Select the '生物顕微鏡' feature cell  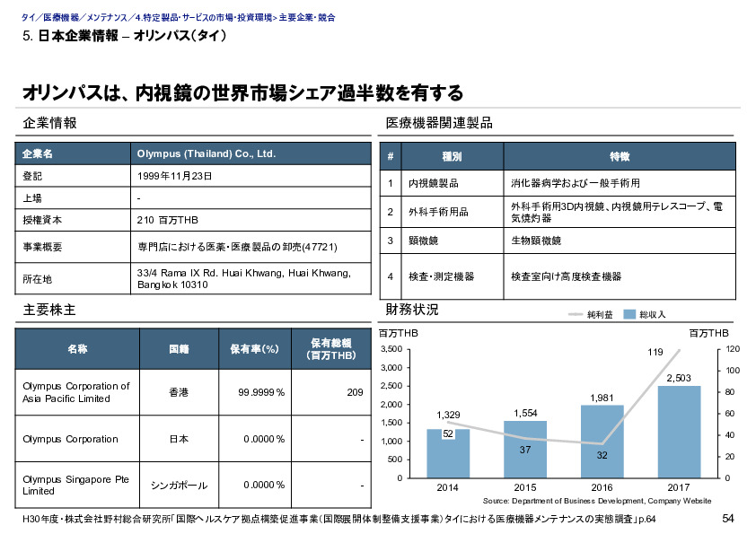point(620,241)
